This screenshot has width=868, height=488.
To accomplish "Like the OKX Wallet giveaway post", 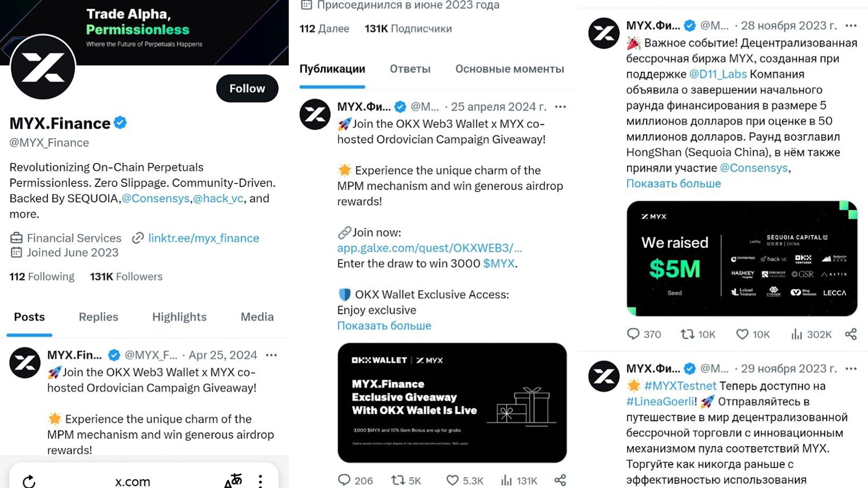I will pyautogui.click(x=451, y=480).
